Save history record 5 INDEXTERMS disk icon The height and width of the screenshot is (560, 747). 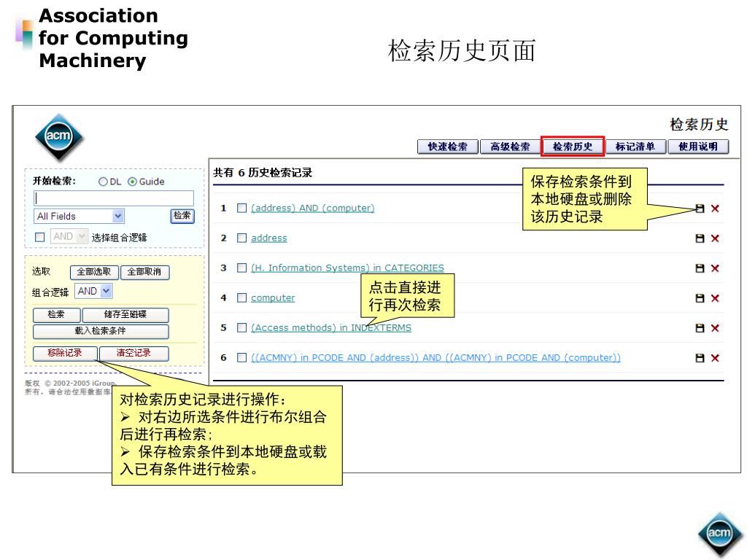pos(700,327)
